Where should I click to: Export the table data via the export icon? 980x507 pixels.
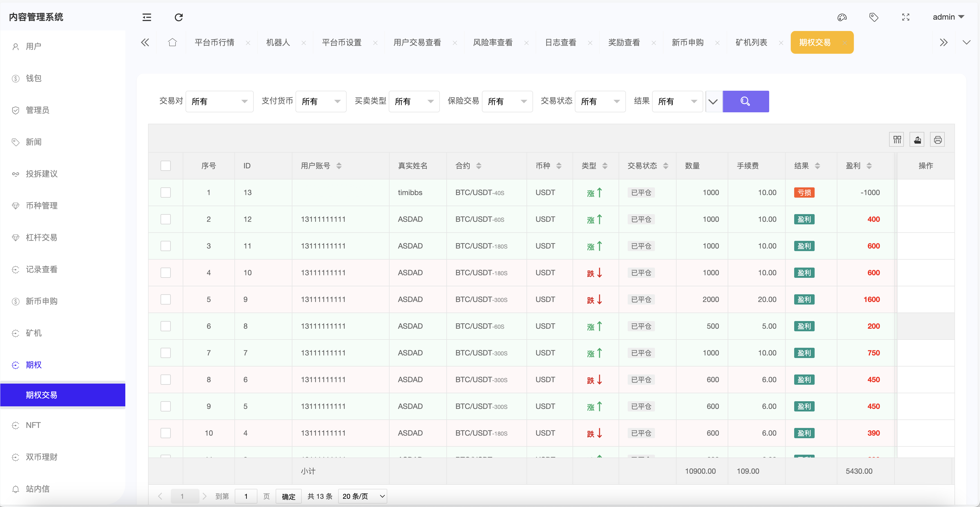tap(917, 139)
